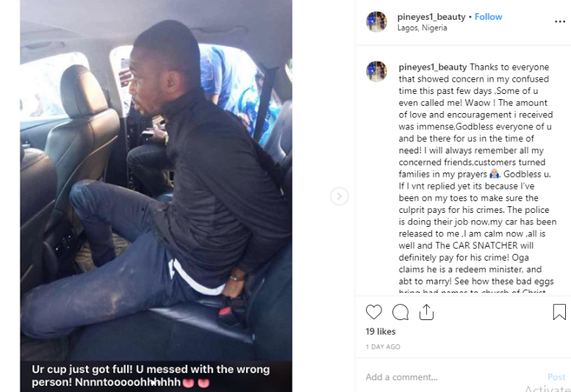Save post with bookmark icon
This screenshot has height=392, width=571.
click(x=559, y=312)
